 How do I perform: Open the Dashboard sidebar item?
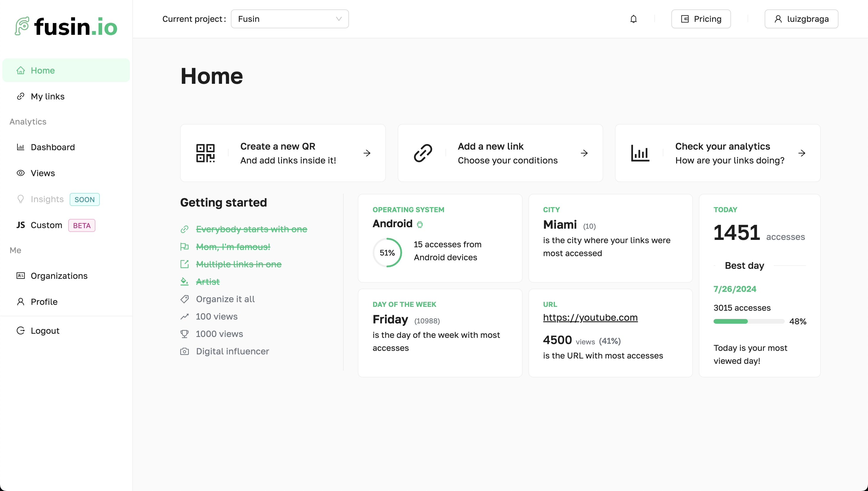click(x=53, y=147)
